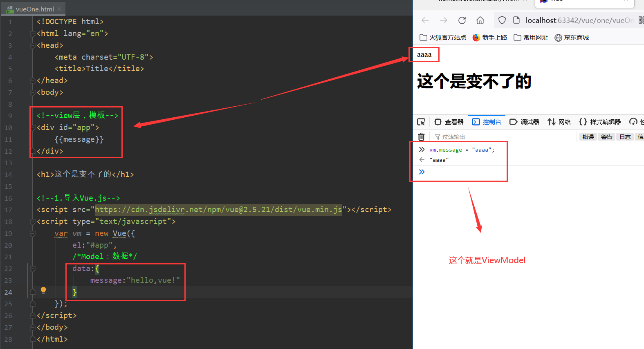Click the fold end marker at /html

pyautogui.click(x=32, y=339)
